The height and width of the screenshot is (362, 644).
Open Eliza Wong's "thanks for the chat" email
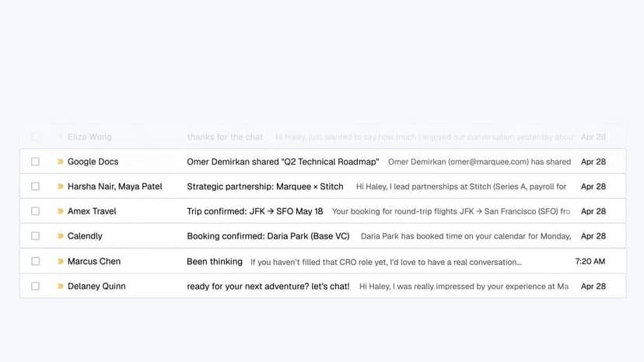coord(323,137)
